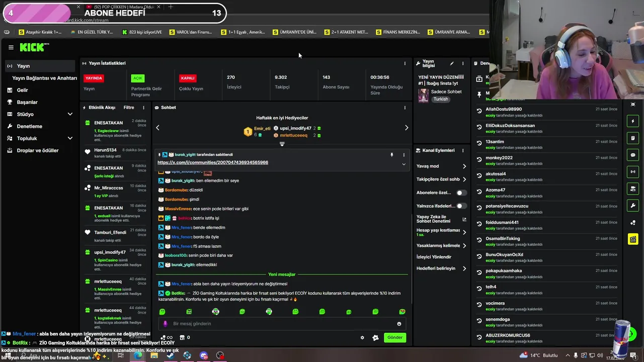The width and height of the screenshot is (644, 362).
Task: Open Yayın bilgisi three-dot menu
Action: point(463,63)
